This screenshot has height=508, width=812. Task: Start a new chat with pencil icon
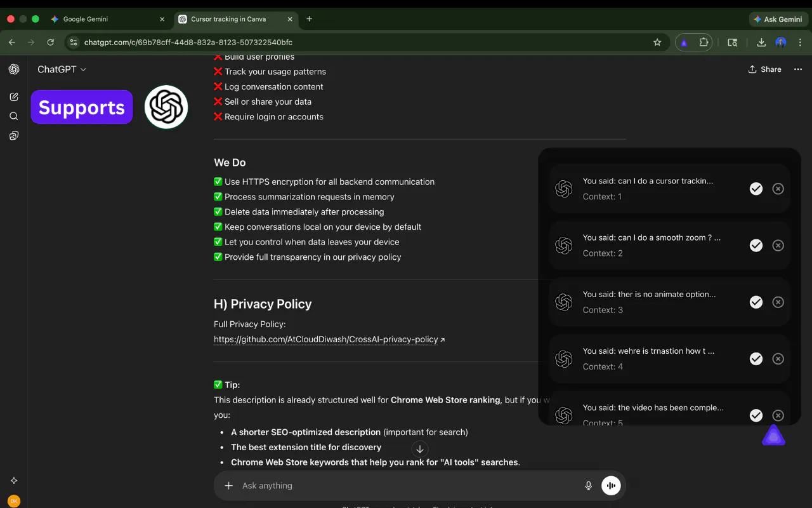click(x=14, y=97)
